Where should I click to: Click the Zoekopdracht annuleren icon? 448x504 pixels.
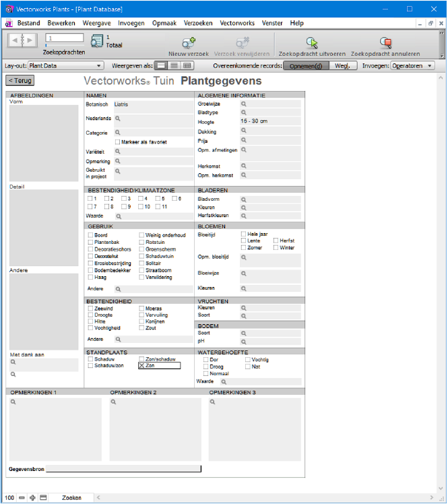[x=385, y=43]
